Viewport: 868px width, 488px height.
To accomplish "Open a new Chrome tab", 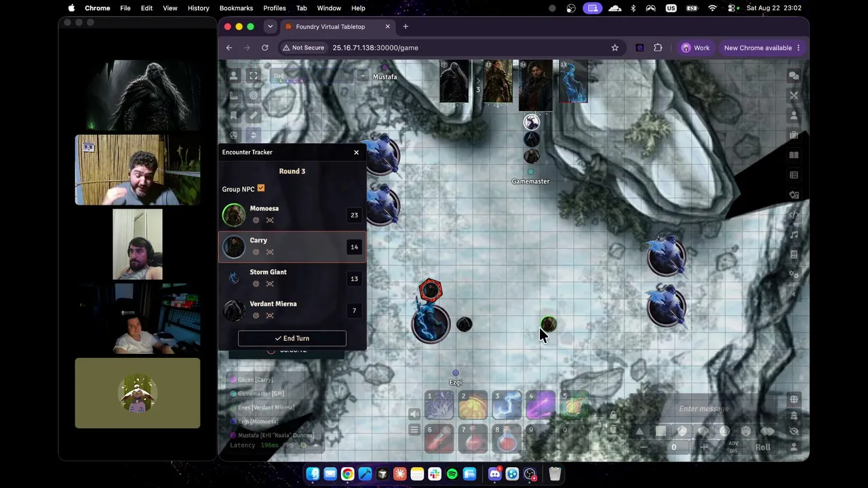I will pos(406,26).
